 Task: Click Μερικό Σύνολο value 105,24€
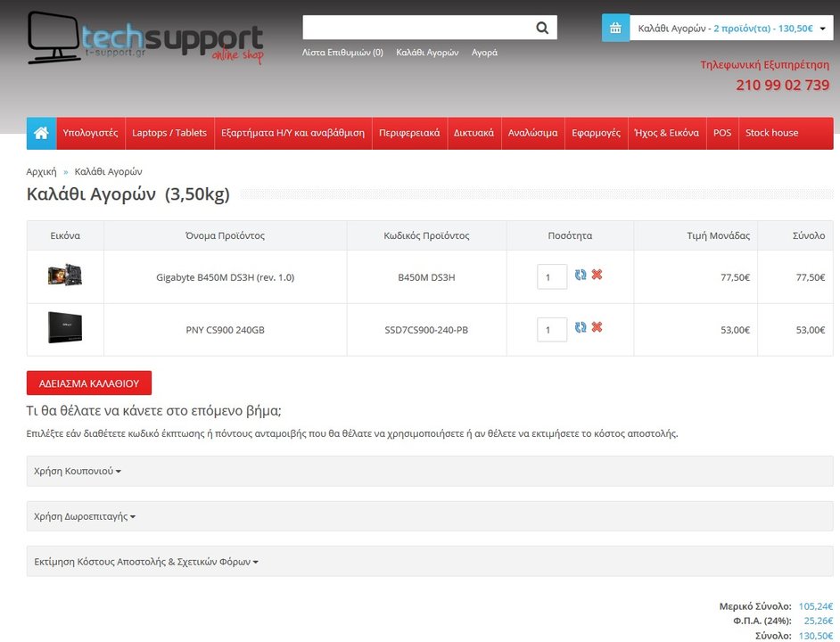tap(816, 606)
